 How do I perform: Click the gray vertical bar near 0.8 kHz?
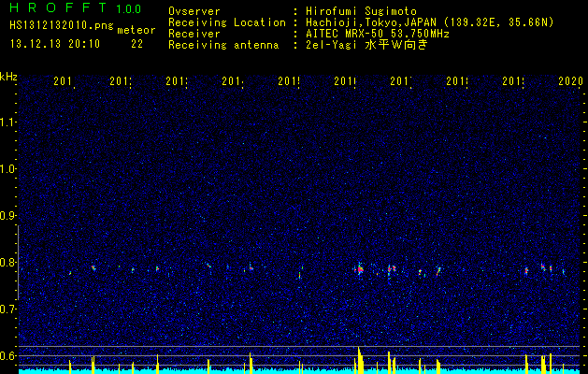pos(18,263)
